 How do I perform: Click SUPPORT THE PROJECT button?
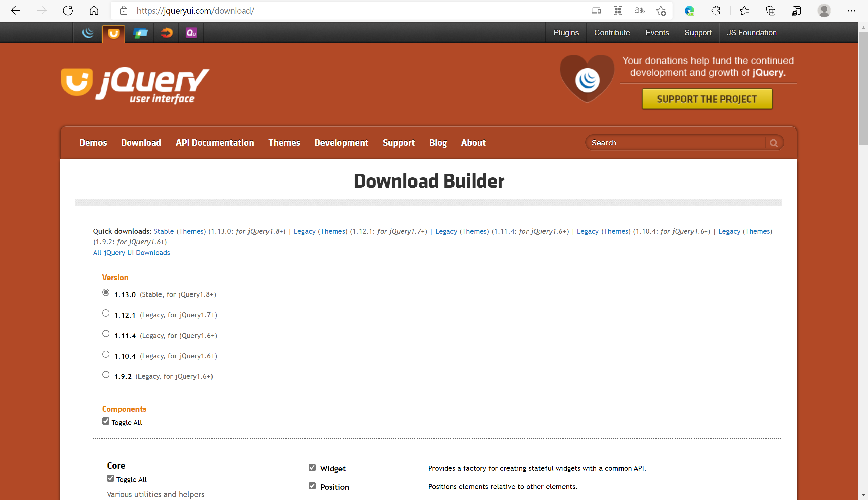tap(707, 99)
